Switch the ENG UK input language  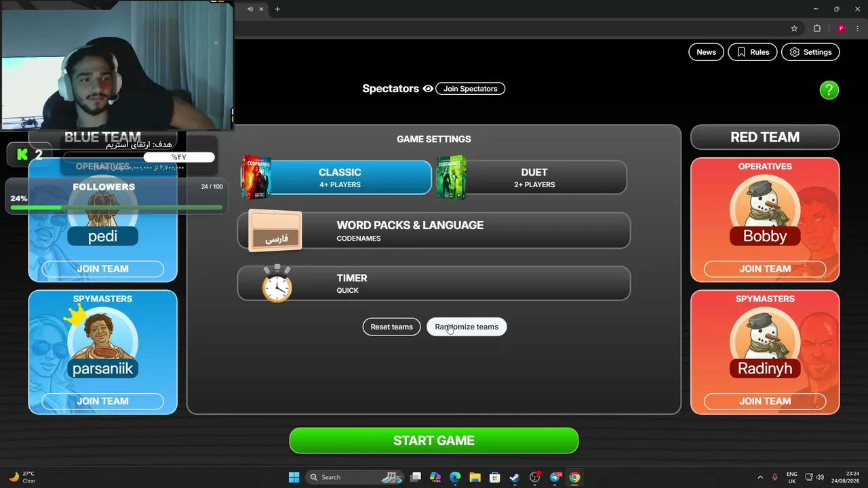point(792,477)
